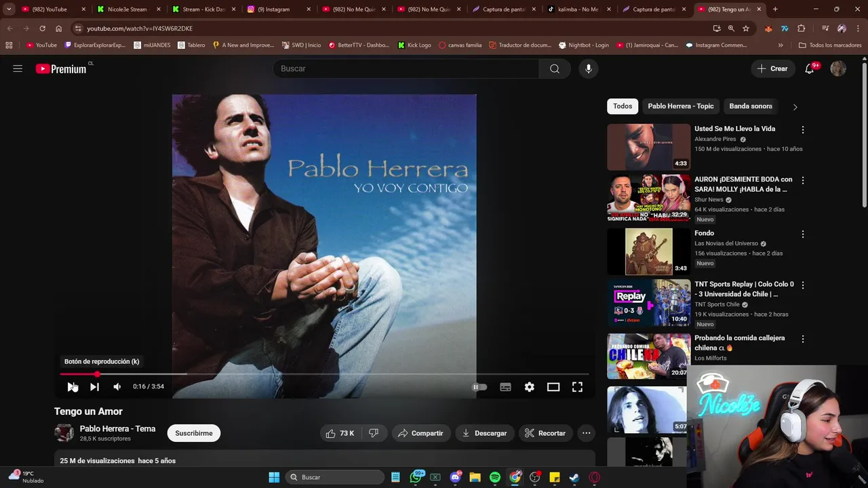Open options for TNT Sports Replay video
Screen dimensions: 868x488
(x=803, y=285)
